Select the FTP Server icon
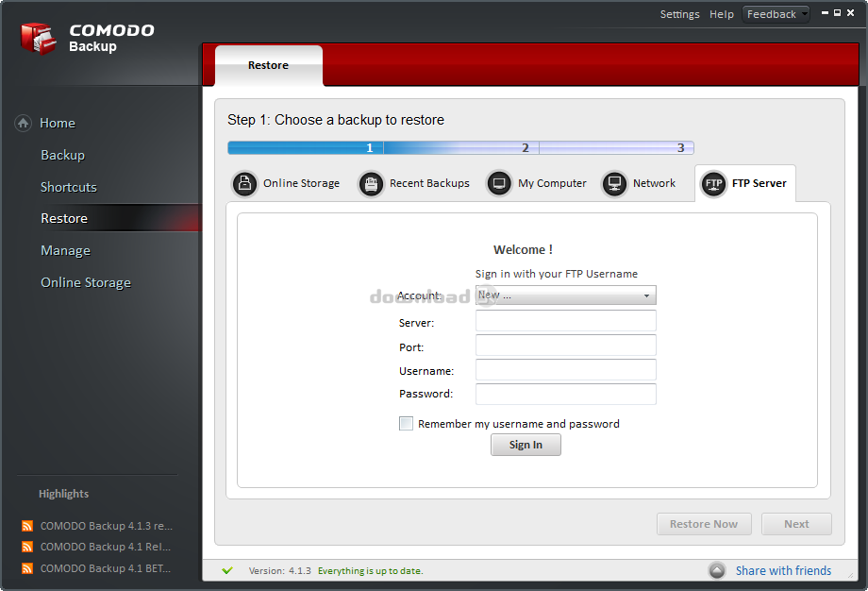This screenshot has height=591, width=868. 714,184
